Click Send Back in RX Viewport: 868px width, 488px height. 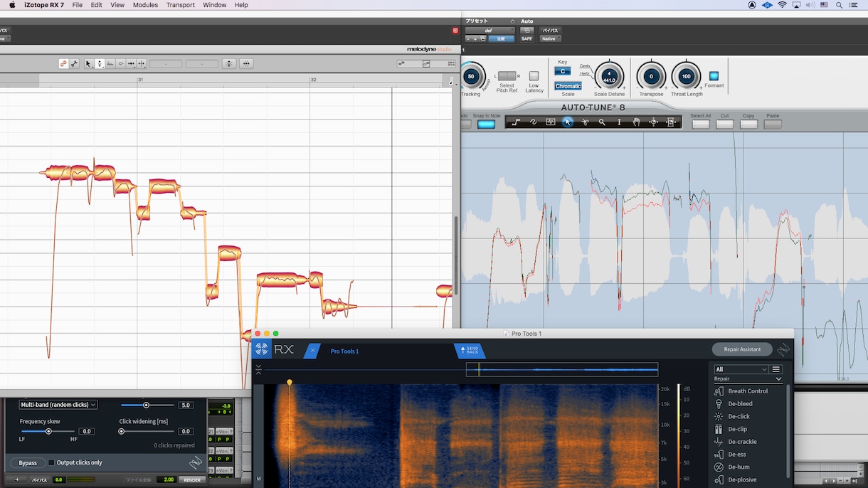point(469,351)
